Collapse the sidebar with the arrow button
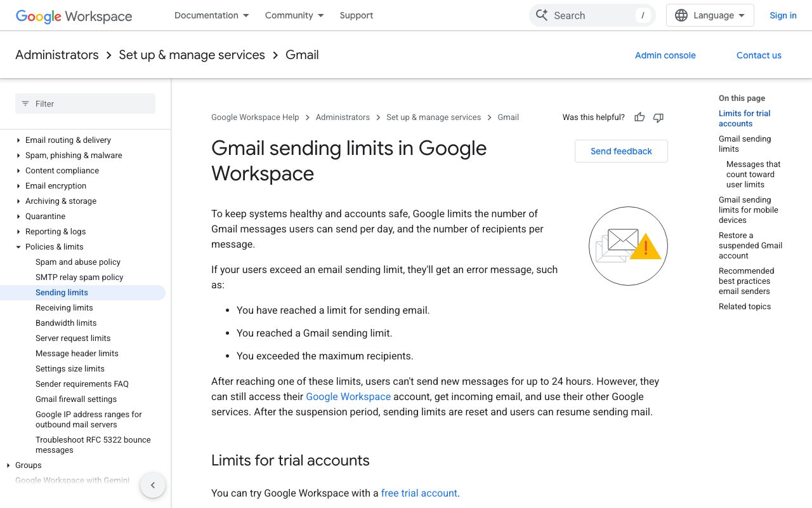Screen dimensions: 812x508 coord(153,485)
